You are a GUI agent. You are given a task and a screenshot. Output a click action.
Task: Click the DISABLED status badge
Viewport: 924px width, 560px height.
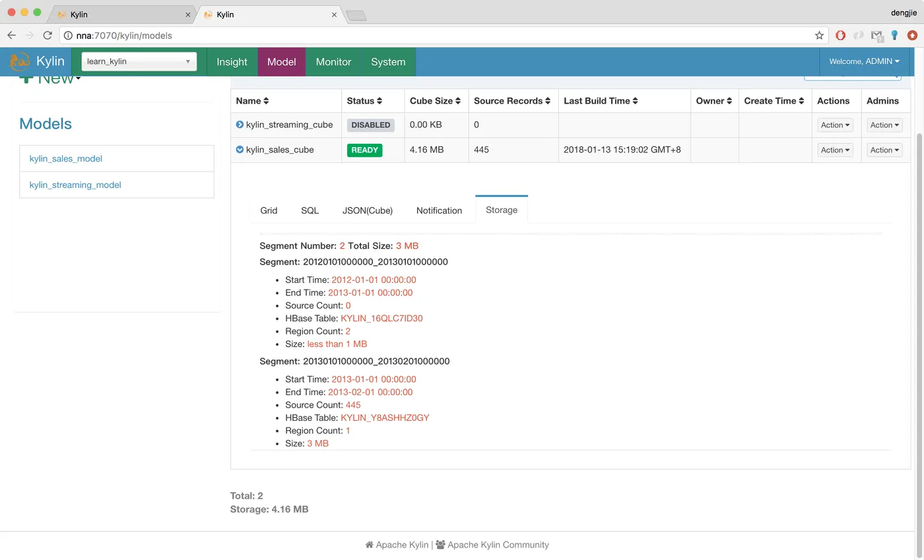[x=371, y=125]
